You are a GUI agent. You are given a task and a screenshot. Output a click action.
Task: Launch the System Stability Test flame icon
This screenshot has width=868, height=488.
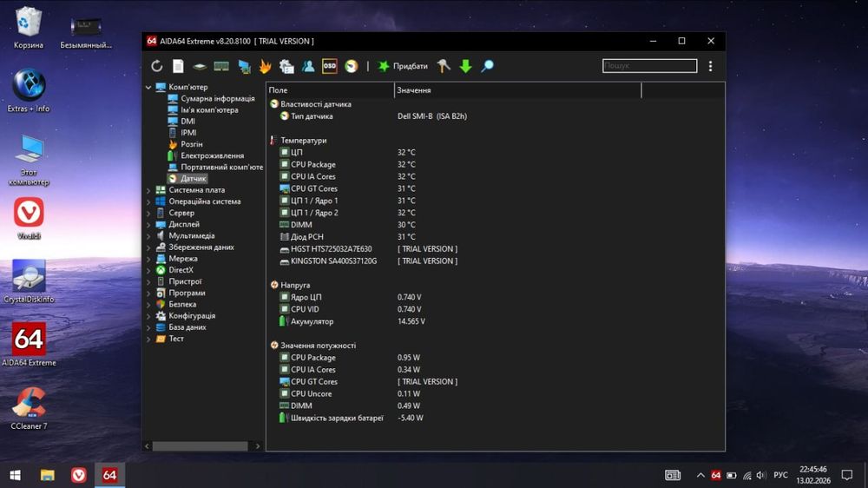tap(265, 67)
